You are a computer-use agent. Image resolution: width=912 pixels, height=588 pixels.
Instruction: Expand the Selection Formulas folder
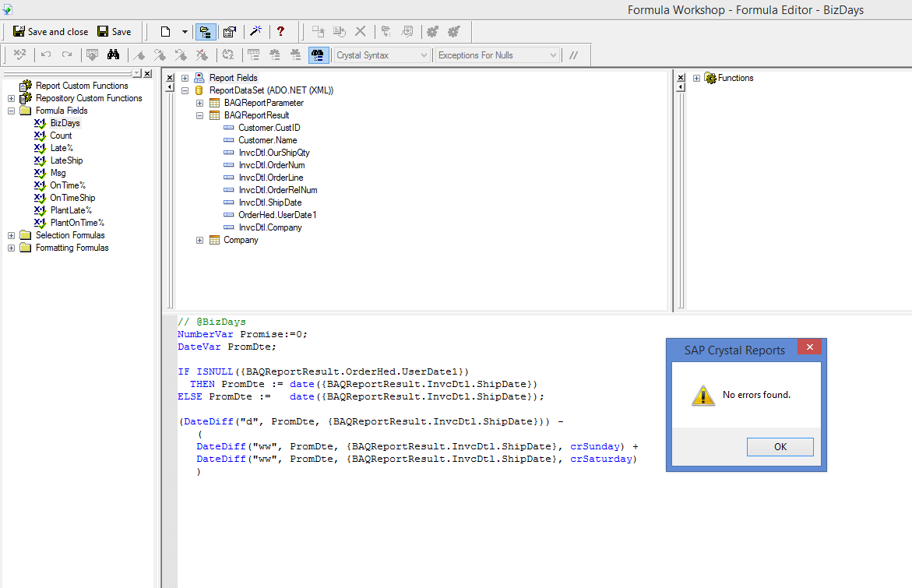click(x=11, y=235)
